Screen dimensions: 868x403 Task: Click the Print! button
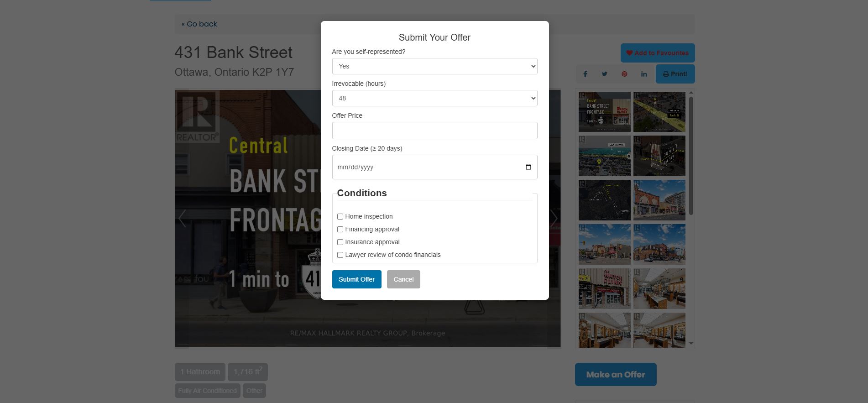(675, 74)
